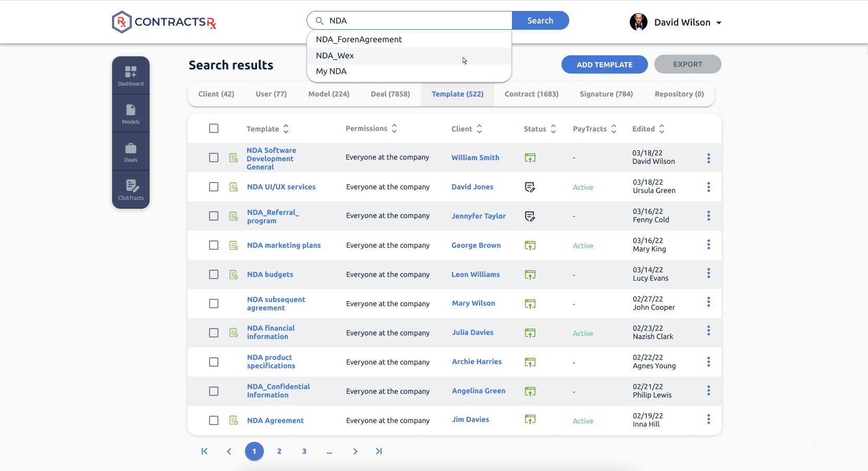Screen dimensions: 868x471
Task: Click document icon beside NDA budgets
Action: point(234,274)
